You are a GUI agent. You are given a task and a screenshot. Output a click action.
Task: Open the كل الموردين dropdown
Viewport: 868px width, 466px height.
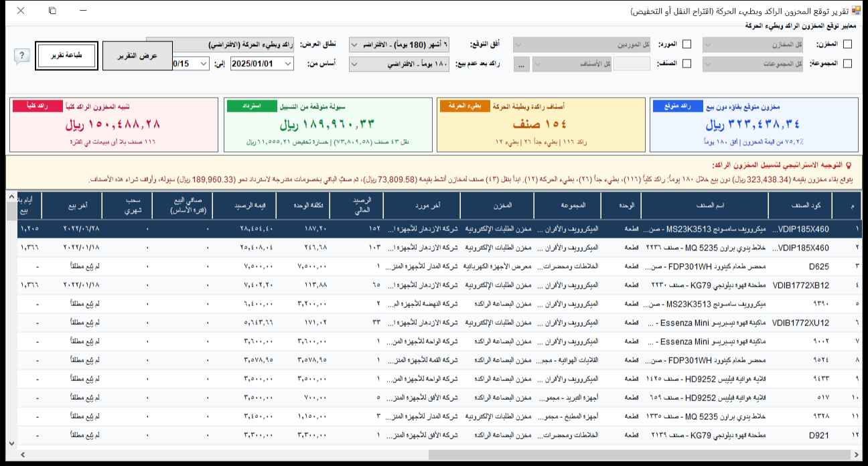point(583,45)
